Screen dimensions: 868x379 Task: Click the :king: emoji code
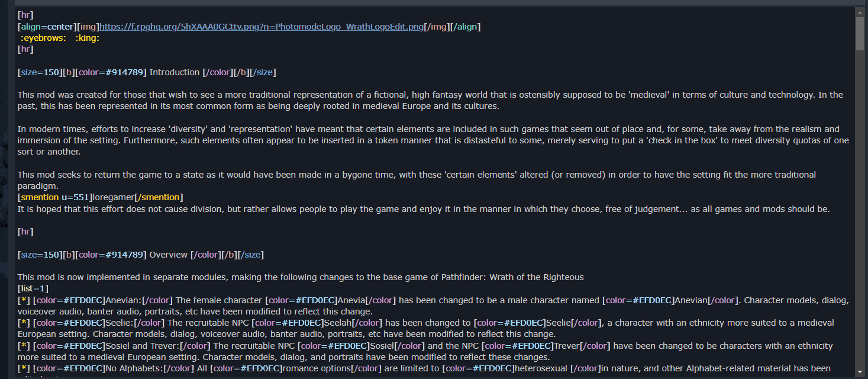coord(87,38)
